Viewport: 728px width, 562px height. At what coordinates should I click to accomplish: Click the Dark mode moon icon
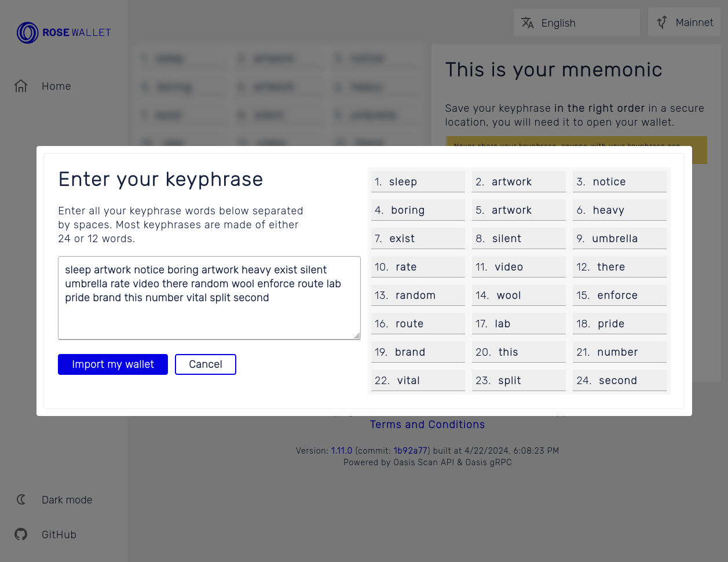pyautogui.click(x=21, y=499)
